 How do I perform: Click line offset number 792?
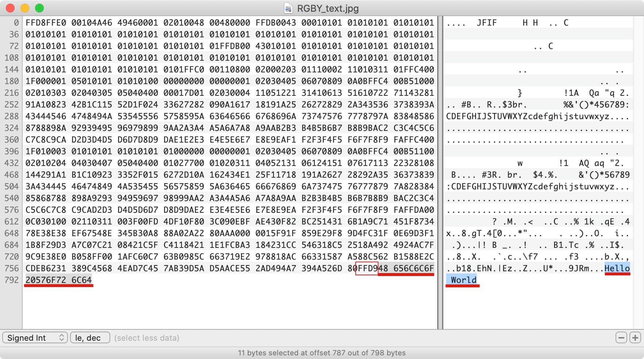(11, 280)
